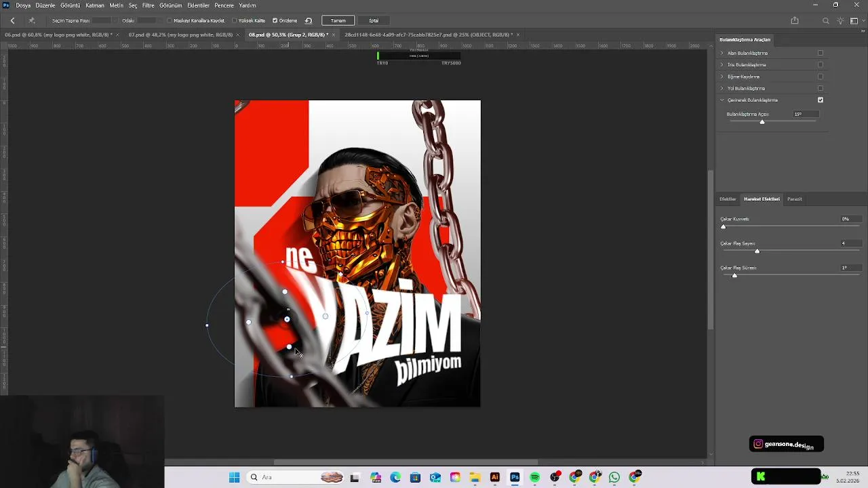This screenshot has width=868, height=488.
Task: Close the 06.psd document tab
Action: click(117, 35)
